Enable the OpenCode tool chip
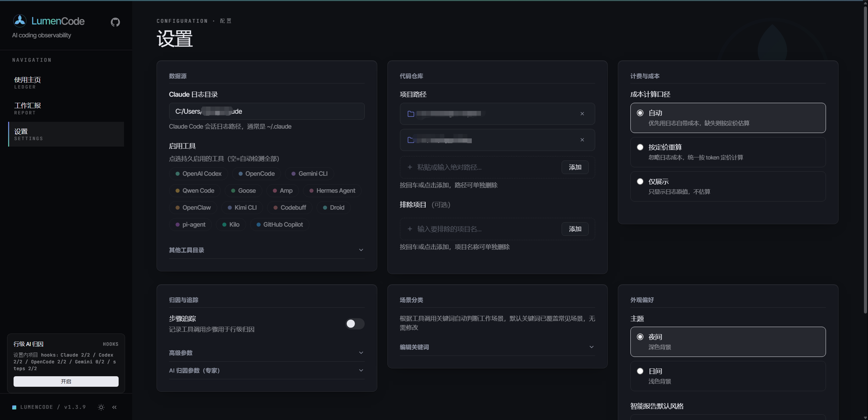Screen dimensions: 868x420 pos(257,174)
